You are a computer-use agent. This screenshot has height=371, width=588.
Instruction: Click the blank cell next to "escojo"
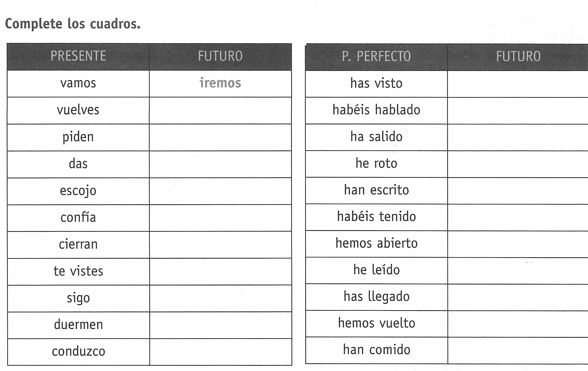tap(220, 191)
